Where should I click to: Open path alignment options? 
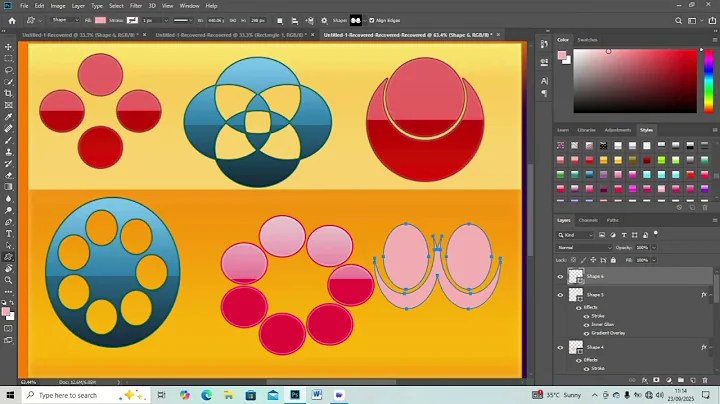click(x=295, y=21)
